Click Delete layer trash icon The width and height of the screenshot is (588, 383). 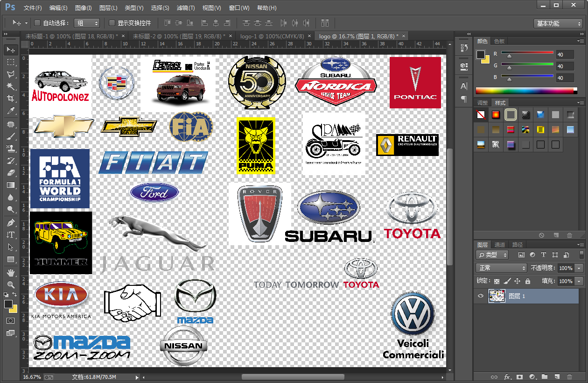pyautogui.click(x=569, y=377)
